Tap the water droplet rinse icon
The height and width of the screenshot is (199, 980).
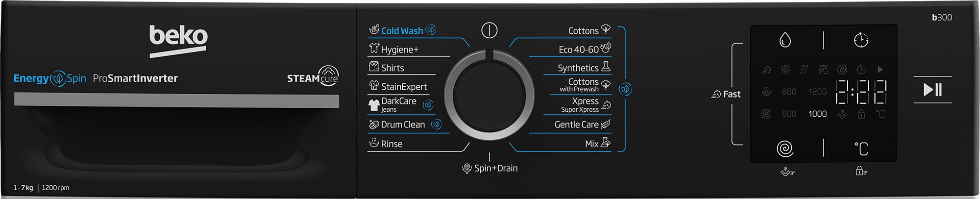tap(785, 40)
